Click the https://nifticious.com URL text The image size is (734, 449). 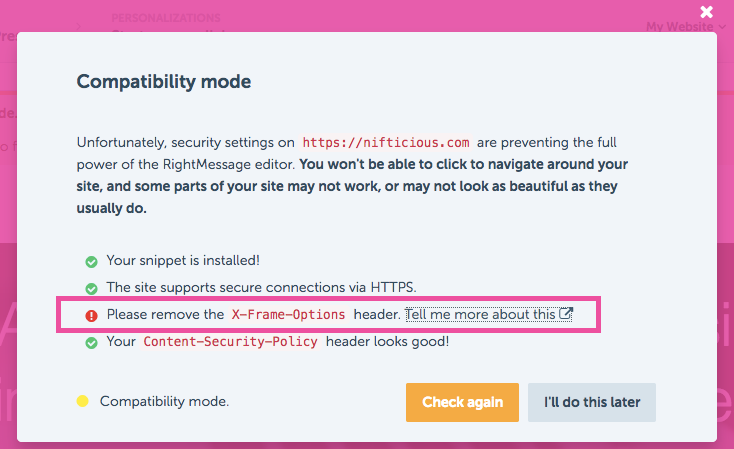385,143
